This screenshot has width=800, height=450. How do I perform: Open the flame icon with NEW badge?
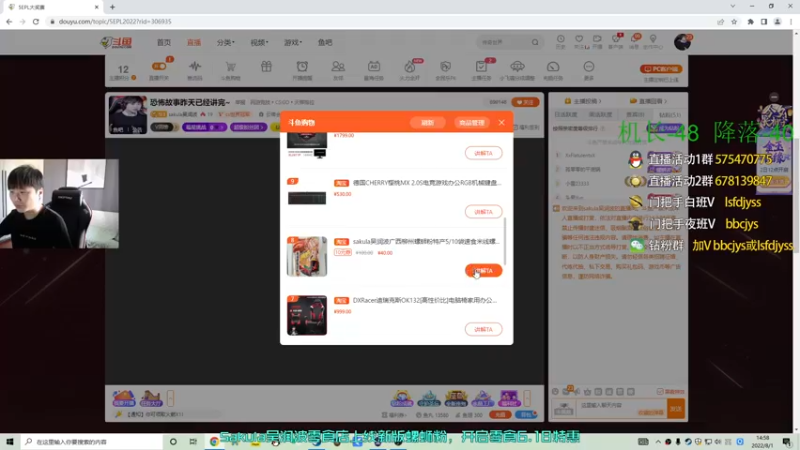tap(410, 67)
